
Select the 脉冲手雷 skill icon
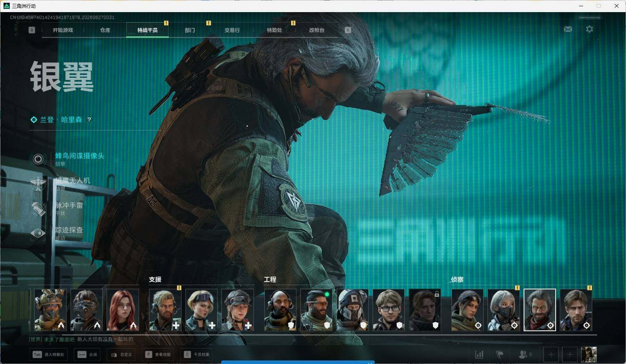(38, 209)
